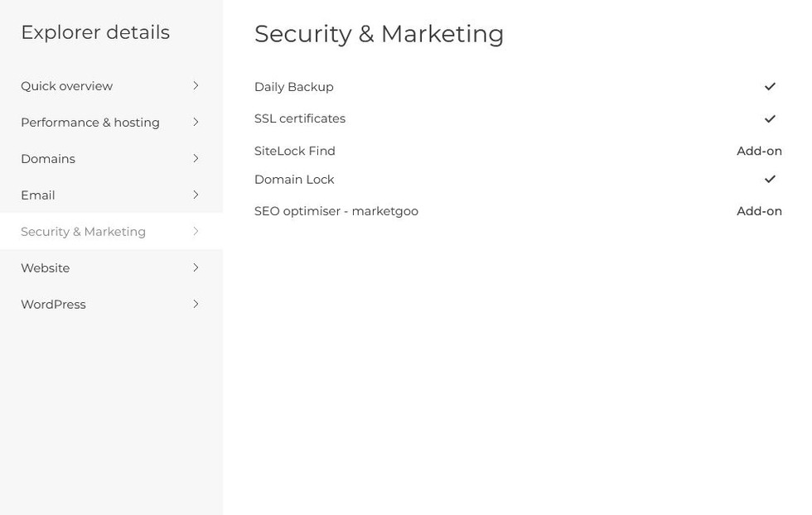Viewport: 812px width, 515px height.
Task: Click the Email row chevron arrow
Action: (x=196, y=195)
